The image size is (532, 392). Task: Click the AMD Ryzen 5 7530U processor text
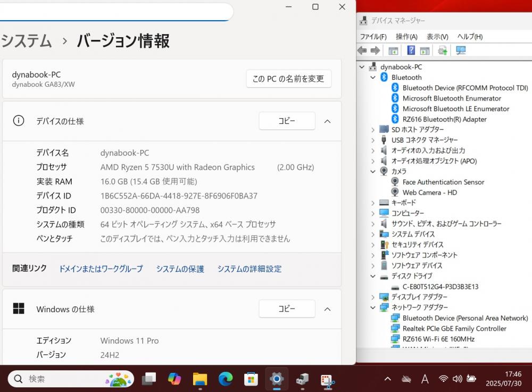(178, 167)
